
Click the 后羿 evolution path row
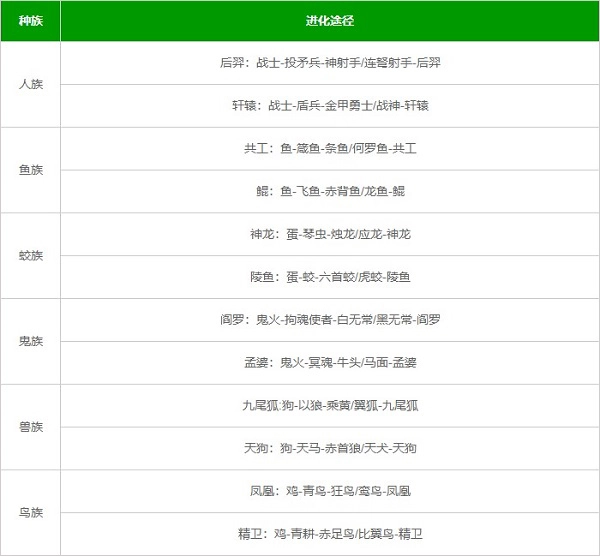click(329, 62)
